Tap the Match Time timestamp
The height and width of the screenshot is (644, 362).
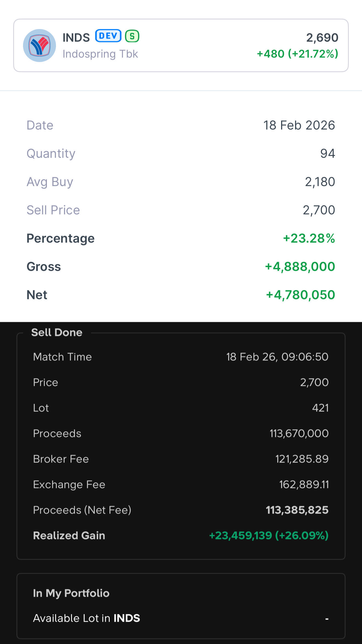[x=277, y=357]
